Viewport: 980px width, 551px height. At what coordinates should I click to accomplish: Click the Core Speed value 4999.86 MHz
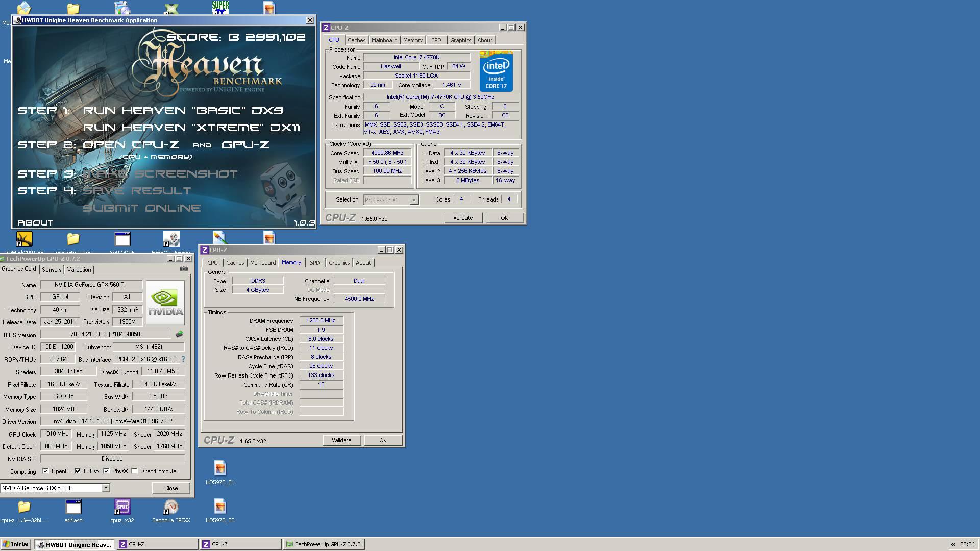coord(387,153)
